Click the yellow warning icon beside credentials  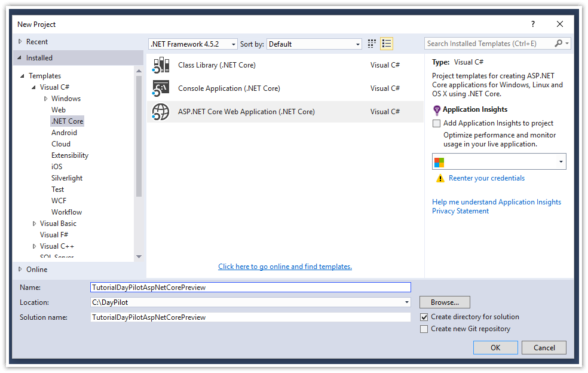(440, 178)
